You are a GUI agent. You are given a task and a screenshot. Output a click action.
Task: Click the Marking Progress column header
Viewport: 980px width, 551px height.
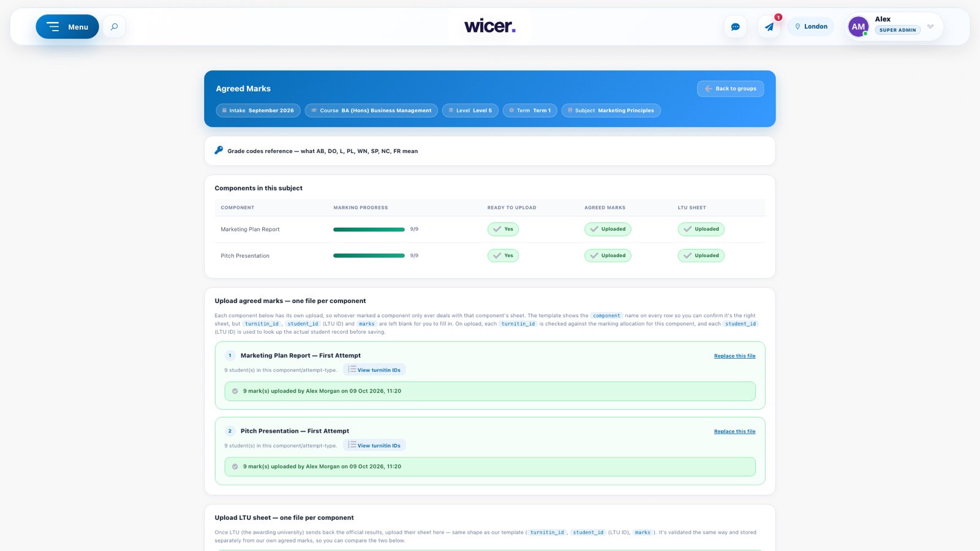point(361,208)
